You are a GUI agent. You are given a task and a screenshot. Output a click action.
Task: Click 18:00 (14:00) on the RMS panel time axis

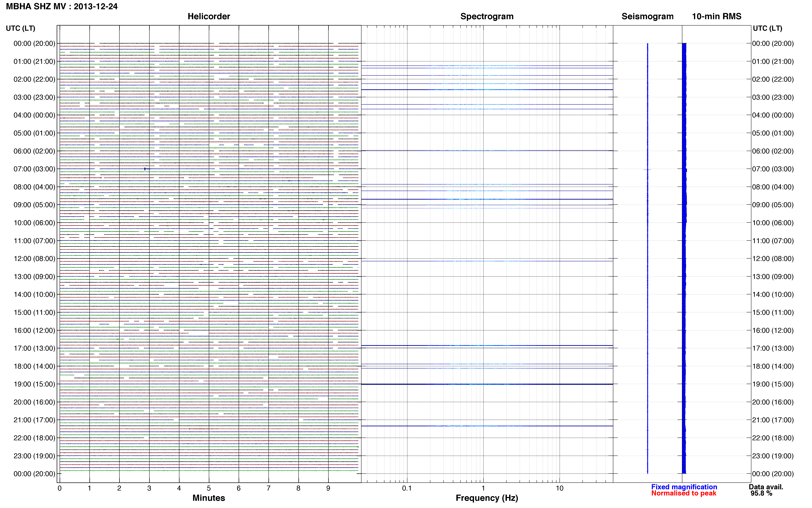point(773,366)
